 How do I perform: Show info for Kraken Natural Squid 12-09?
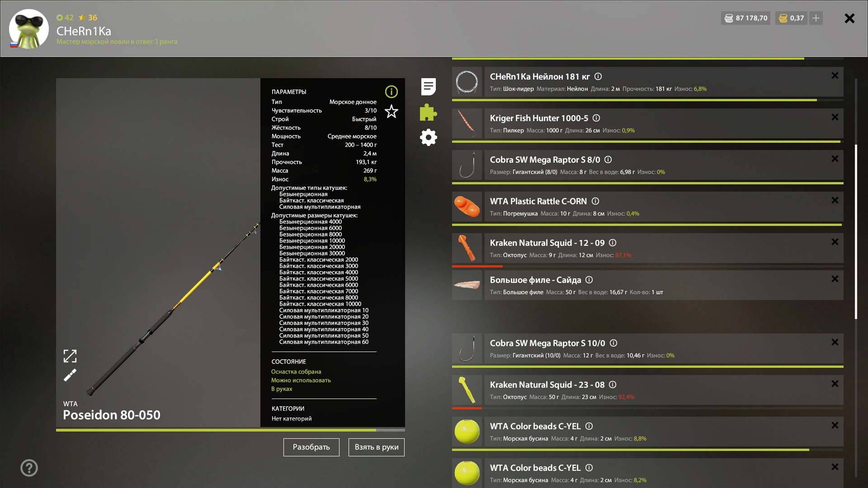coord(613,243)
